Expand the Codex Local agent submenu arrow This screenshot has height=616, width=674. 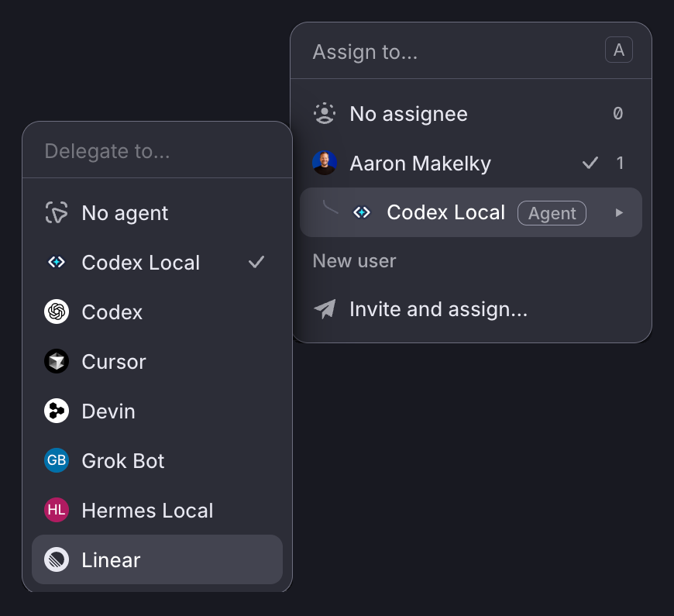point(619,213)
